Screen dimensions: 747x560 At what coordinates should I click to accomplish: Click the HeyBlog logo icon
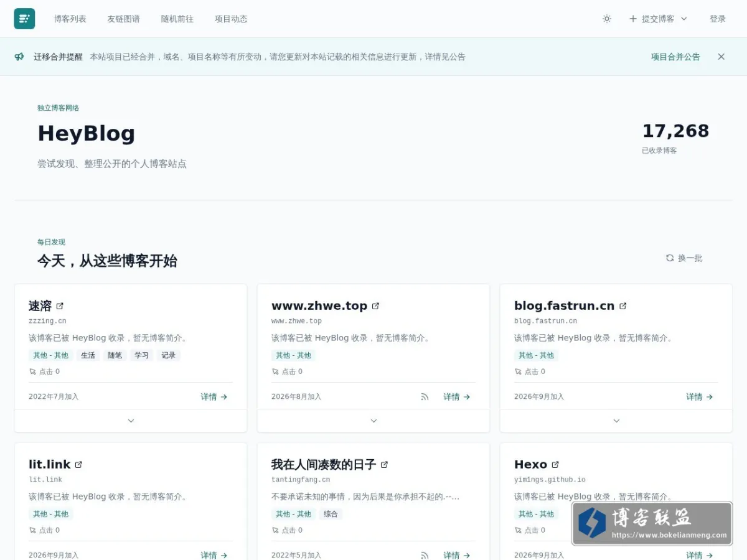click(24, 19)
